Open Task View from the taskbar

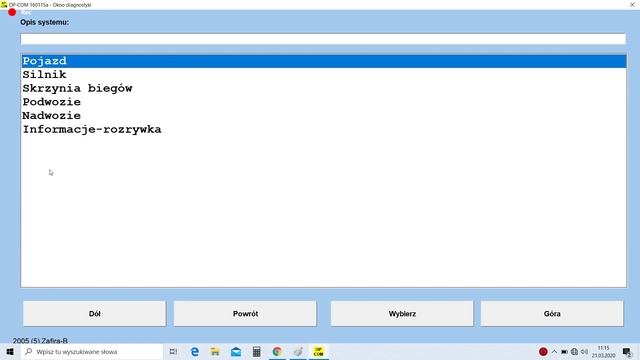tap(173, 352)
